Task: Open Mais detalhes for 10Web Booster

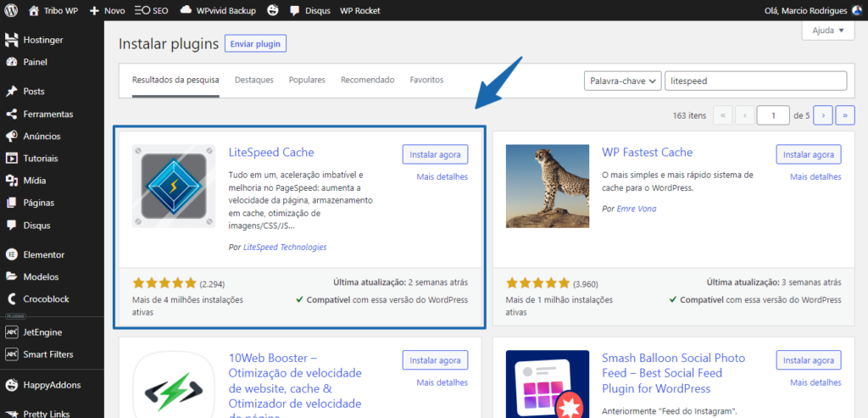Action: 442,382
